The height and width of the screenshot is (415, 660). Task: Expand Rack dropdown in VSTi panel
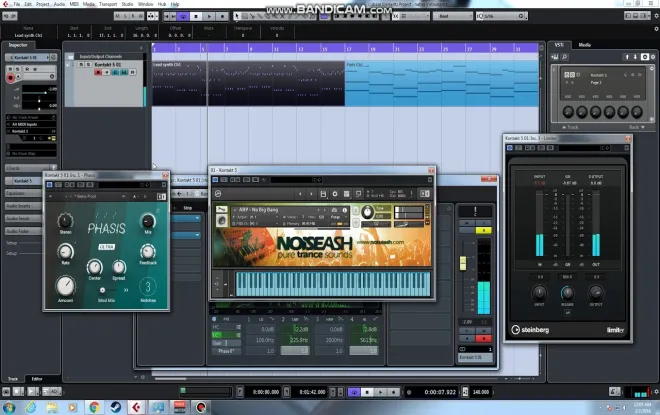tap(636, 127)
